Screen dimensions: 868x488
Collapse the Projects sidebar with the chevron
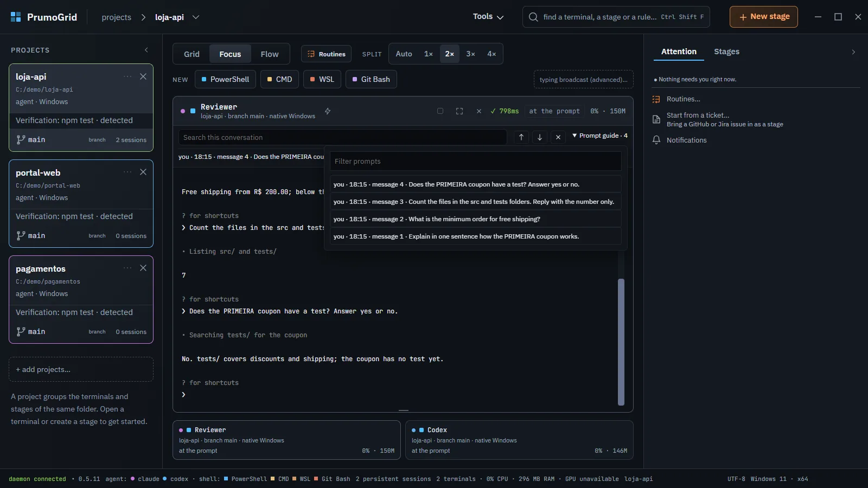coord(146,50)
